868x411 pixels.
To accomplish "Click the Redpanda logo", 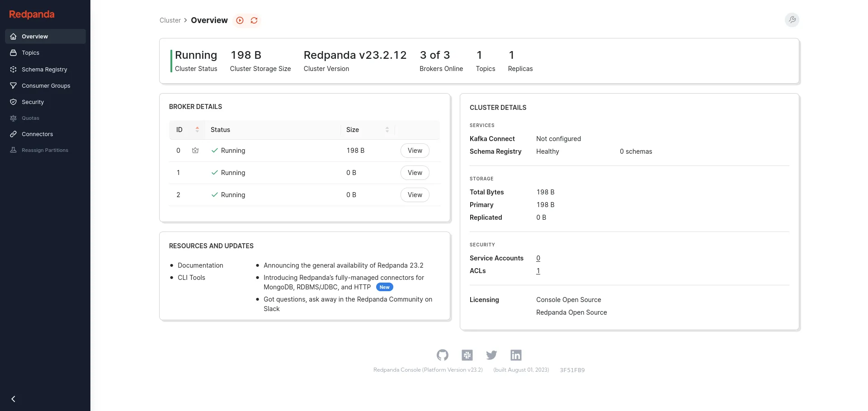I will pos(32,14).
